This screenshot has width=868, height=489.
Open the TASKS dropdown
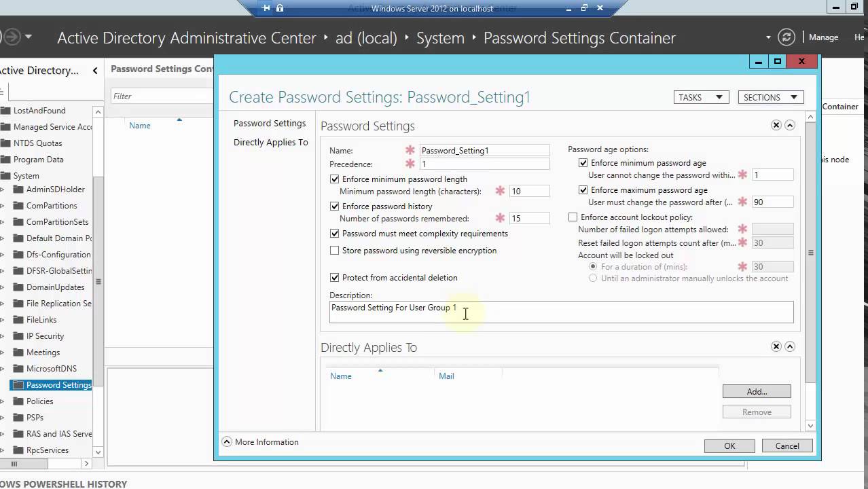(x=702, y=97)
